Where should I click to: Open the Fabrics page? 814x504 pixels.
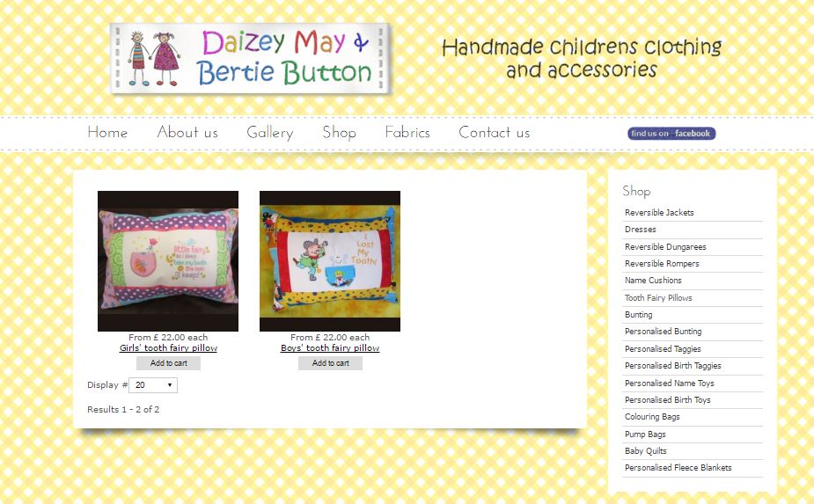coord(407,132)
